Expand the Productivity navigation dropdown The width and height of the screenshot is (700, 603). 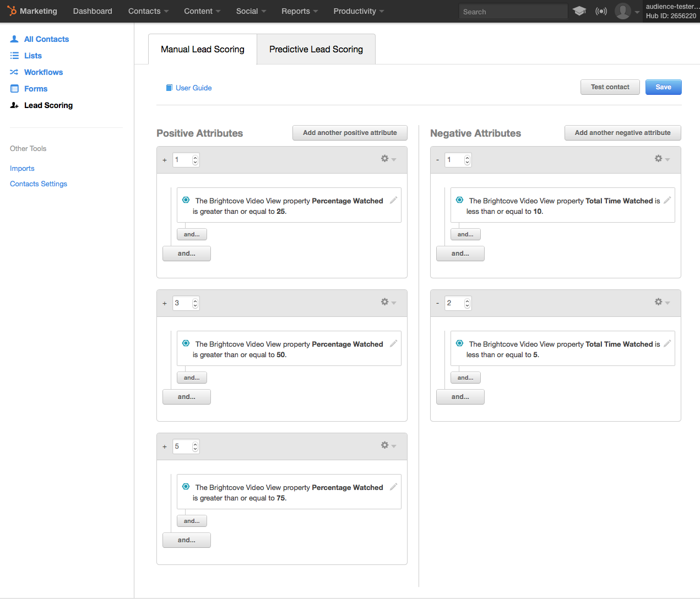point(359,11)
